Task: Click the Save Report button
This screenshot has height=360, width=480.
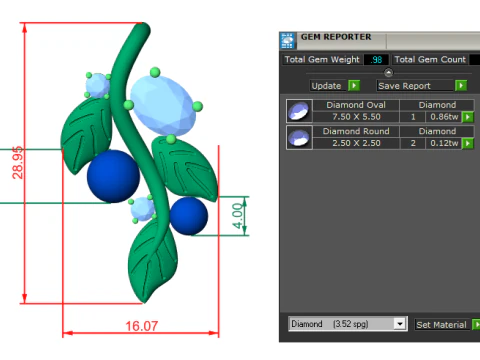Action: point(404,86)
